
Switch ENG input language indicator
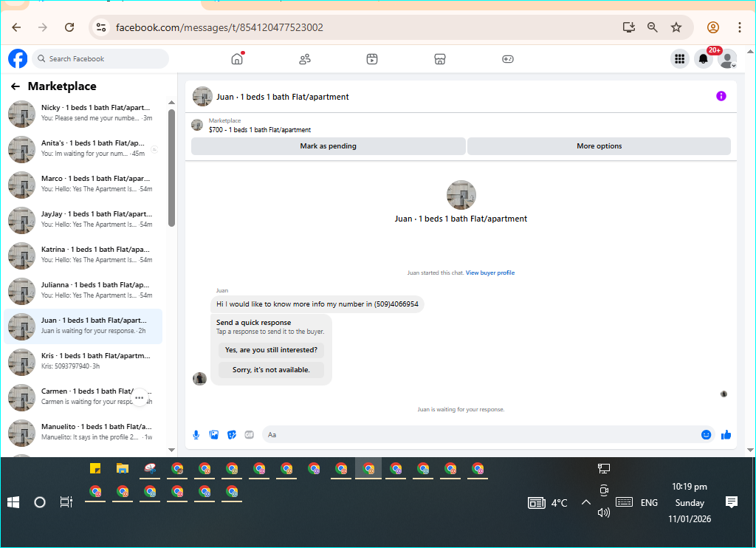[649, 503]
